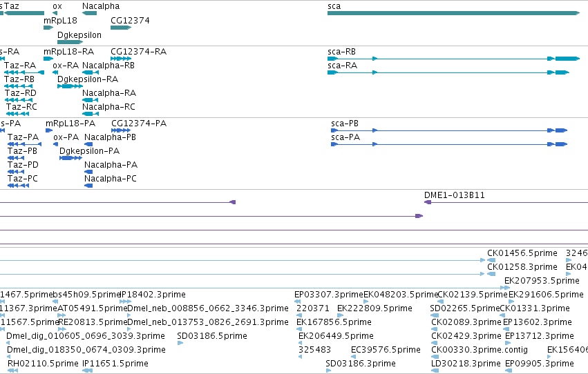Select the EC39576.5prime EST label

(x=386, y=350)
